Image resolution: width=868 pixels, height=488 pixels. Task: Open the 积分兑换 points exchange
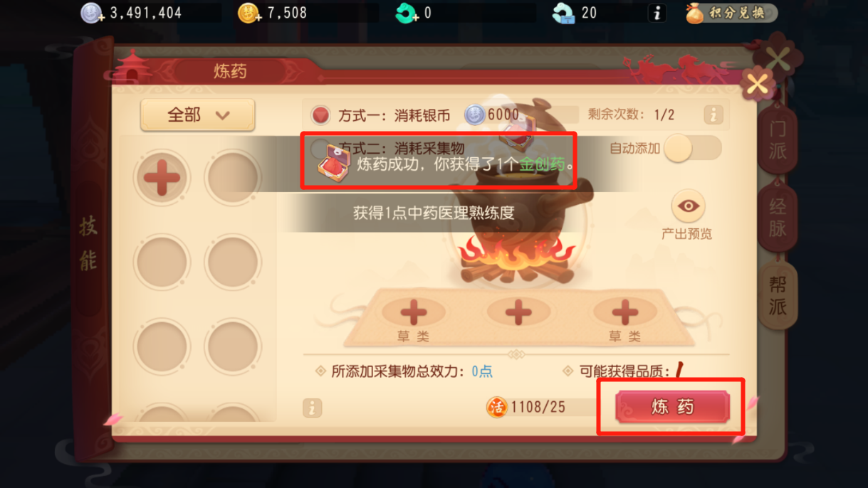coord(731,13)
